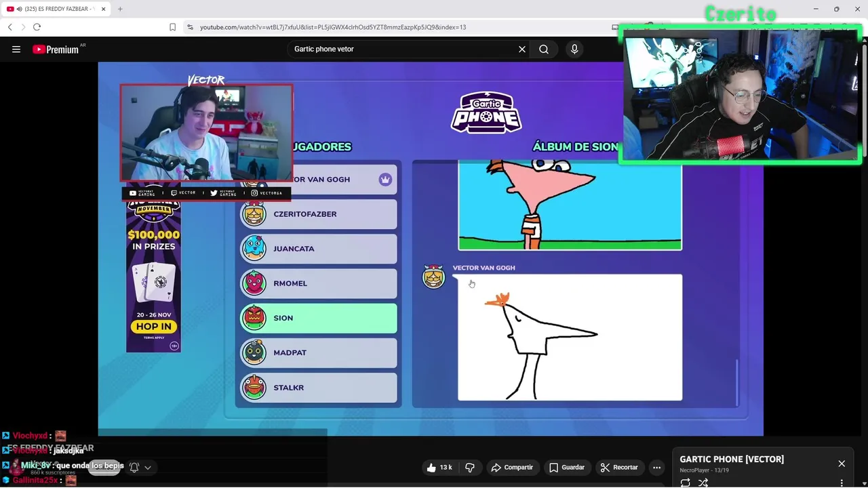Bookmark this page in address bar
The width and height of the screenshot is (868, 488).
pos(172,27)
